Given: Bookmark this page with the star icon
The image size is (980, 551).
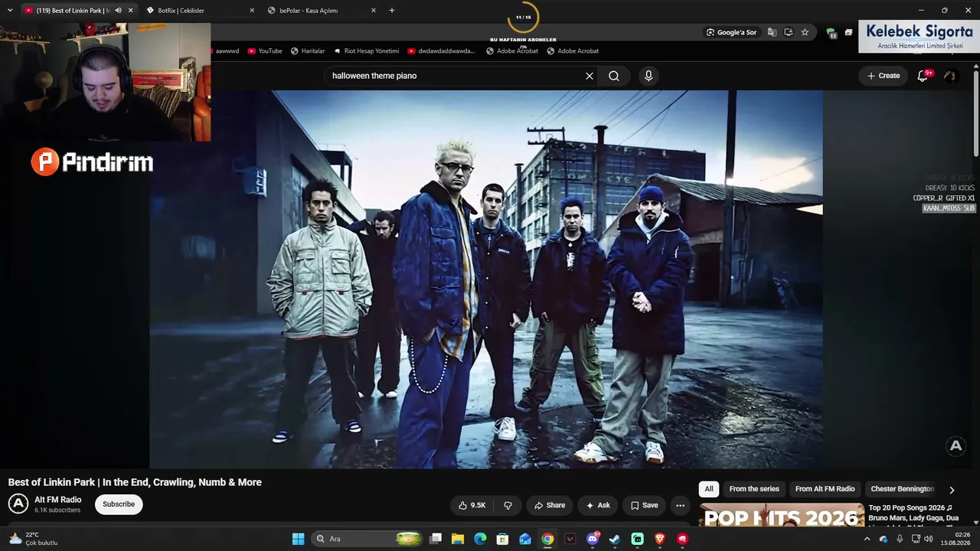Looking at the screenshot, I should coord(805,32).
